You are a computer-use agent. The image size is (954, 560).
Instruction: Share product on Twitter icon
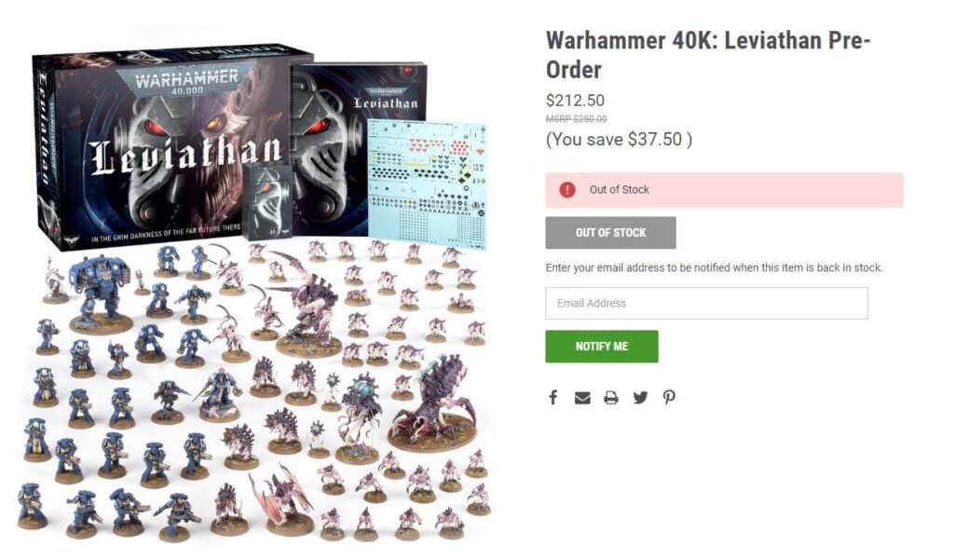coord(640,398)
